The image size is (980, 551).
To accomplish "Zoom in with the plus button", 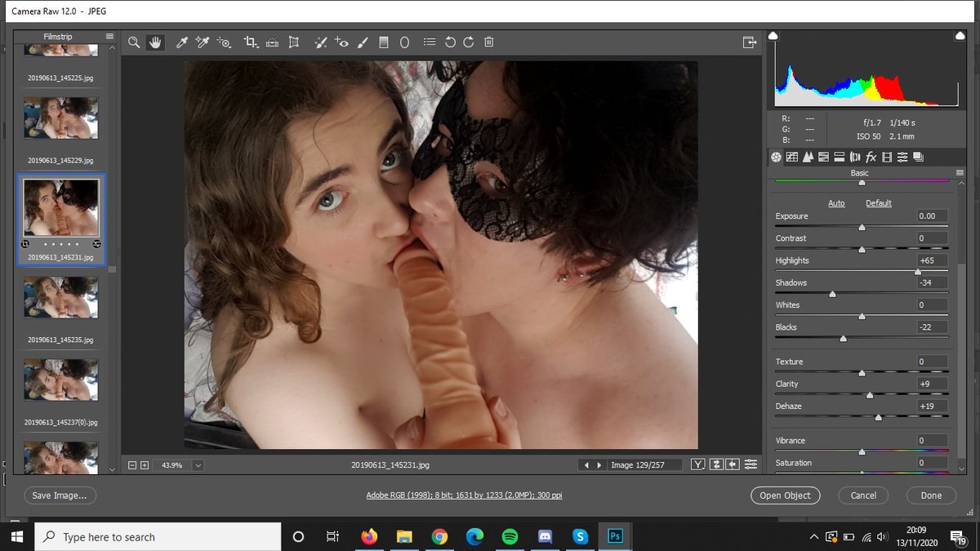I will (x=145, y=465).
